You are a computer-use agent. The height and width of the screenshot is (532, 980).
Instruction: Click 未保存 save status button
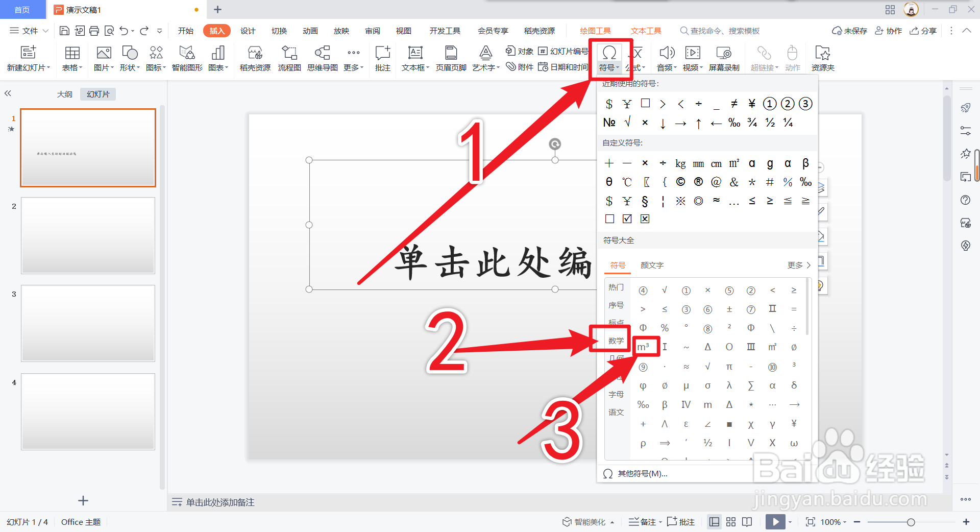tap(850, 31)
